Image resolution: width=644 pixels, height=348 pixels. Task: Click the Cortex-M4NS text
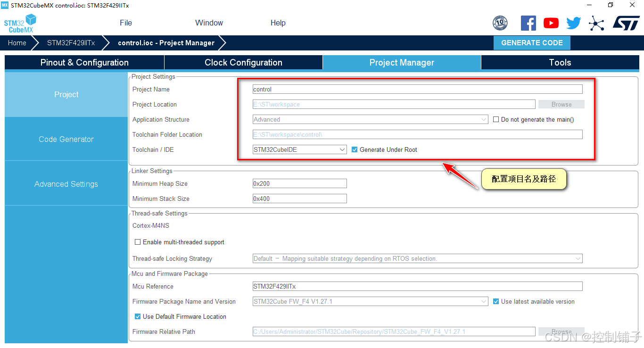click(150, 225)
